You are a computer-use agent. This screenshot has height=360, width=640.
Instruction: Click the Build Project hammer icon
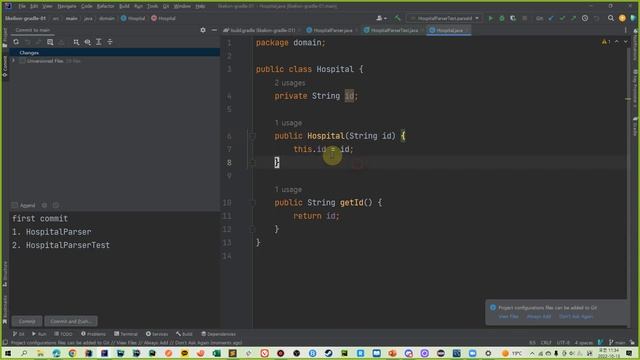click(397, 18)
